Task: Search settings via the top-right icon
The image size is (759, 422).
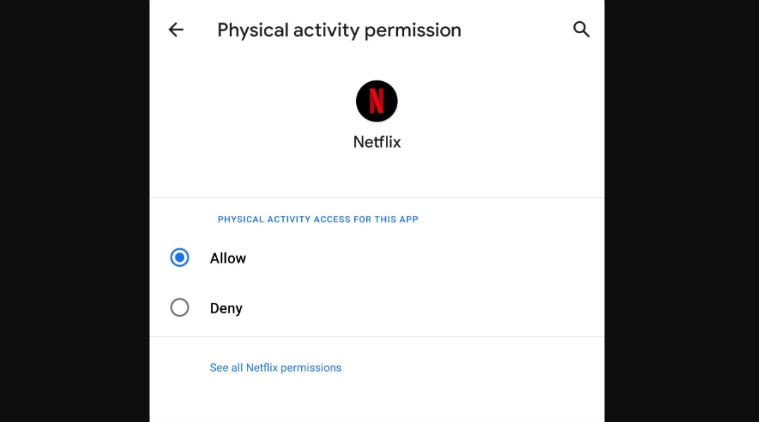Action: [581, 30]
